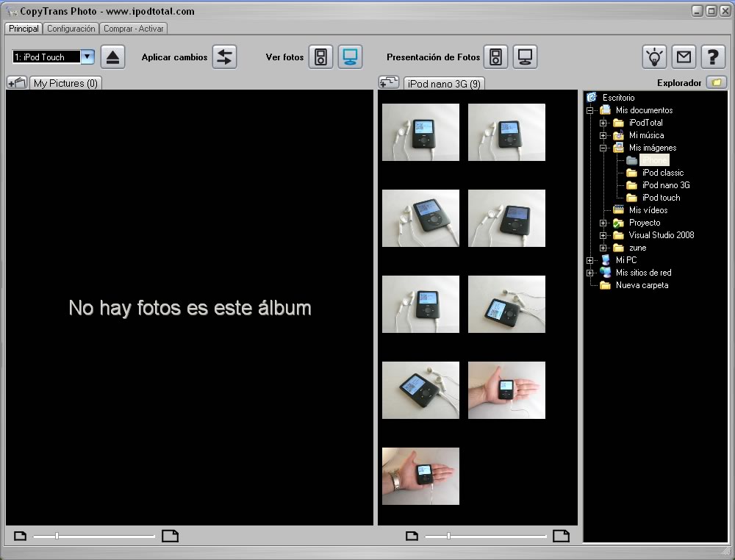Click the Aplicar cambios sync arrows button

pyautogui.click(x=224, y=57)
